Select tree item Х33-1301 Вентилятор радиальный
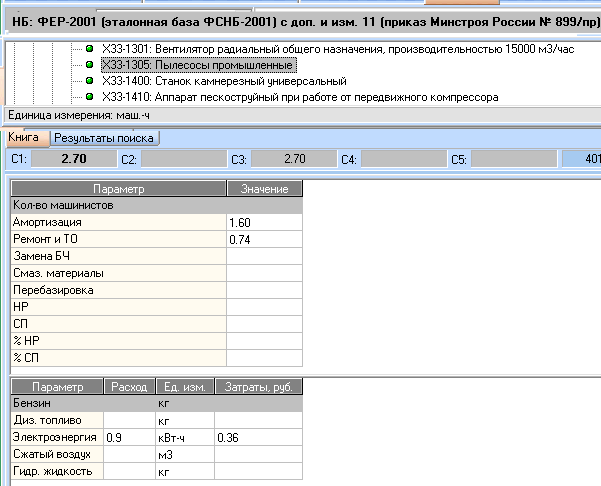Screen dimensions: 601x486 338,49
